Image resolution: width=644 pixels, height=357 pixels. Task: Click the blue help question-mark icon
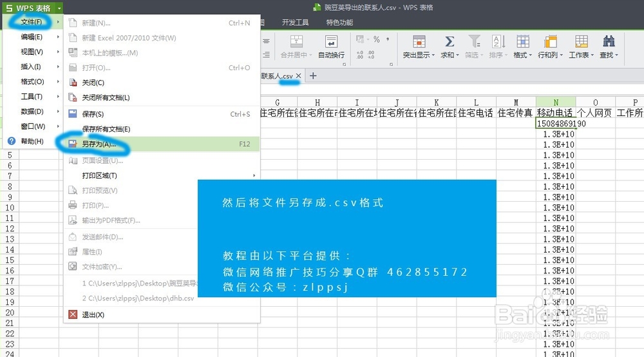click(12, 141)
